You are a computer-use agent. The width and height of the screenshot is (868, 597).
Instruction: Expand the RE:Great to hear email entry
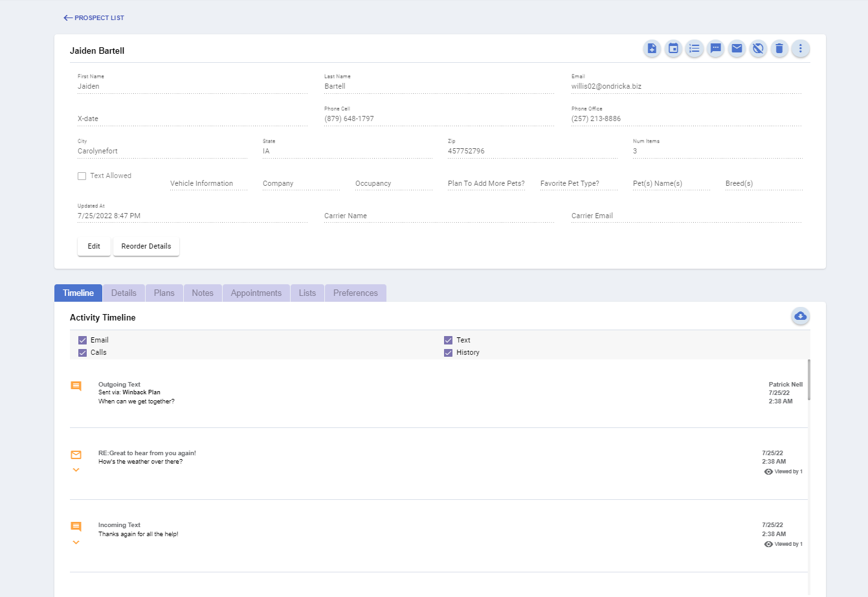76,470
